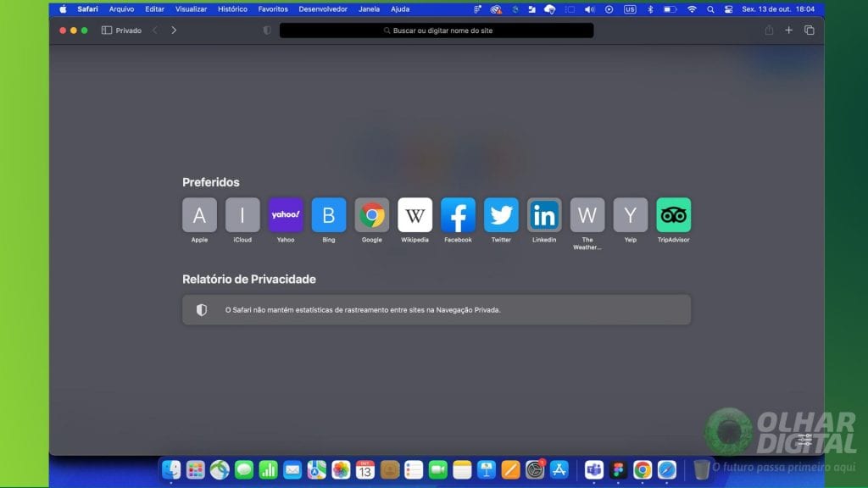Open the Visualizar menu
868x488 pixels.
pos(191,8)
